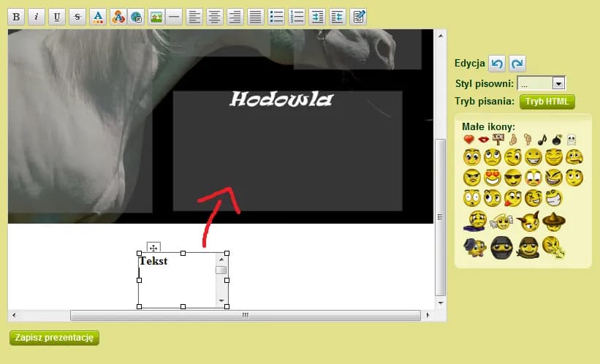Insert a numbered list
This screenshot has width=600, height=364.
(296, 18)
